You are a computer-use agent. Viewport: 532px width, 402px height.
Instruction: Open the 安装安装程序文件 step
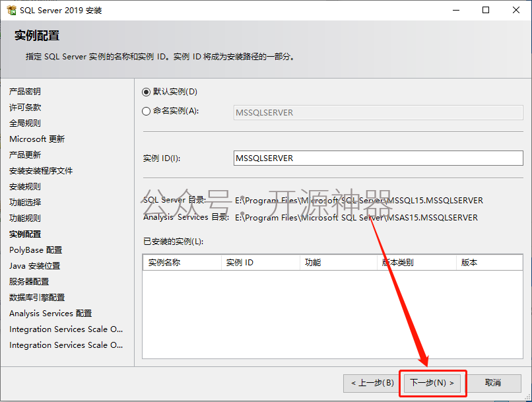[x=41, y=171]
